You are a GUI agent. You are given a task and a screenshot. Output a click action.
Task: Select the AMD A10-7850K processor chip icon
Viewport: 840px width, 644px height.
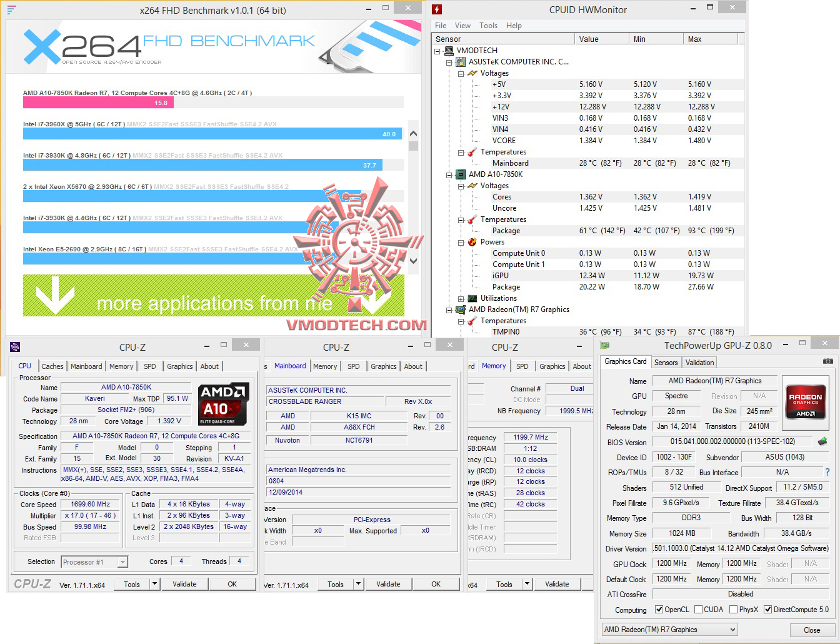[461, 174]
